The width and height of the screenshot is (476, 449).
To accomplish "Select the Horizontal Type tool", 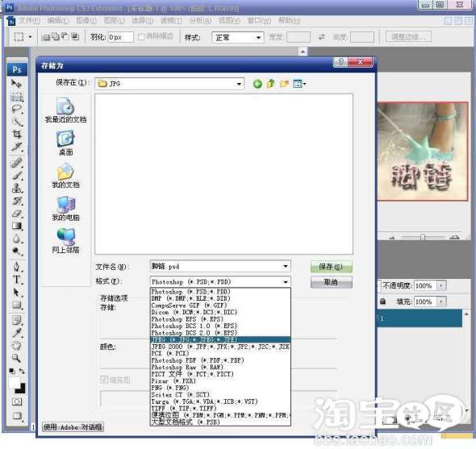I will coord(17,280).
